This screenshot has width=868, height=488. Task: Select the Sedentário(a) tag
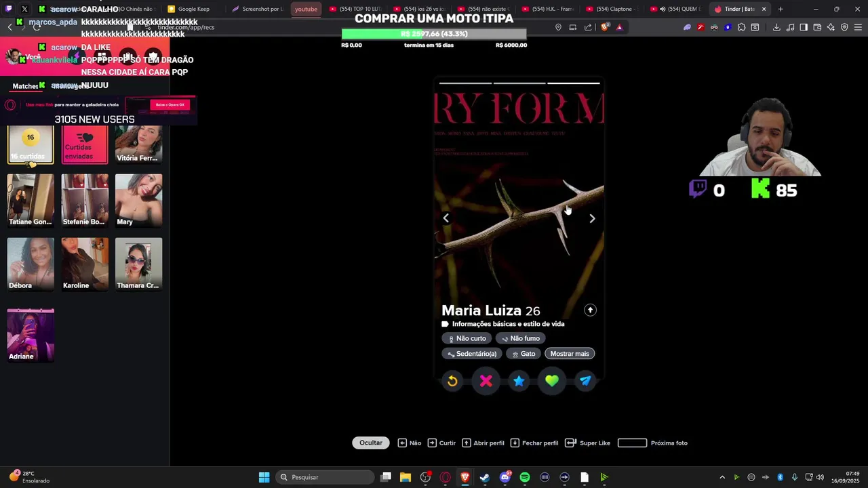(x=472, y=354)
